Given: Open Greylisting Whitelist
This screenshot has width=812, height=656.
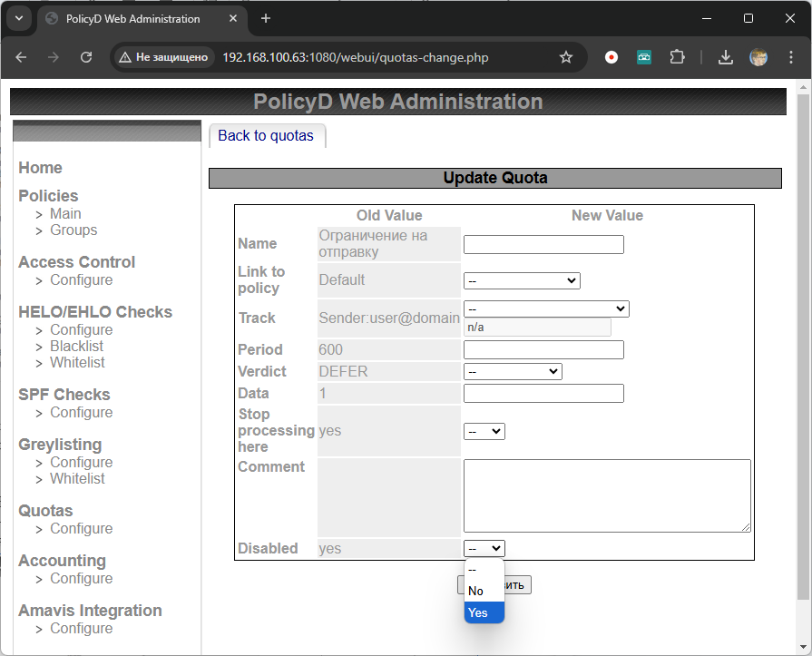Looking at the screenshot, I should point(77,478).
